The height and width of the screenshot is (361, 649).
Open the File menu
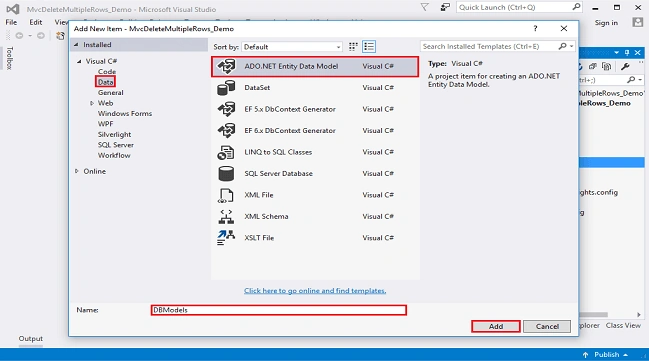[11, 22]
